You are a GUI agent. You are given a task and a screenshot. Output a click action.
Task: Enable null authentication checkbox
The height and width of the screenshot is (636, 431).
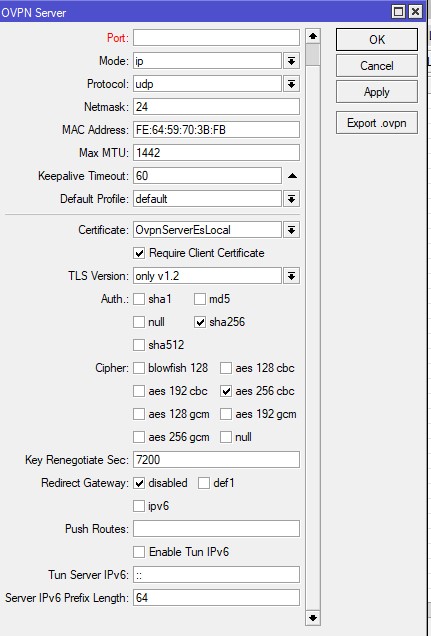pyautogui.click(x=139, y=322)
